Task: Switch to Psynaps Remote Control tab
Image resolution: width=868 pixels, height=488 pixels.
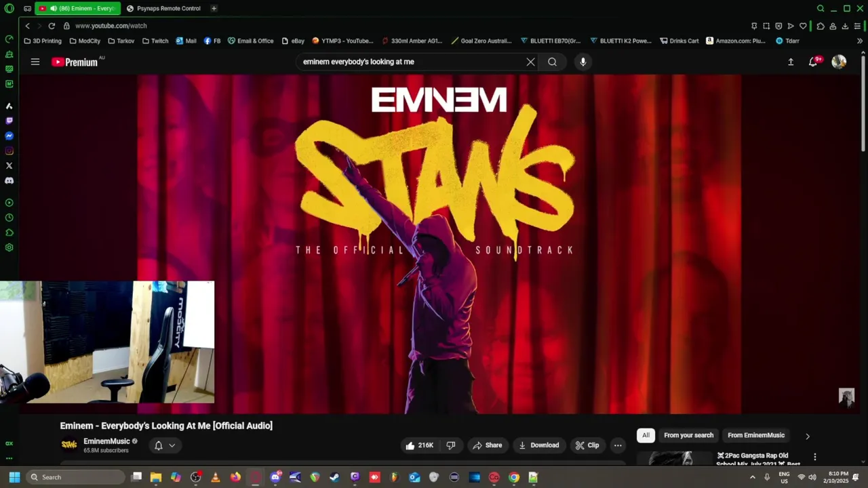Action: [163, 8]
